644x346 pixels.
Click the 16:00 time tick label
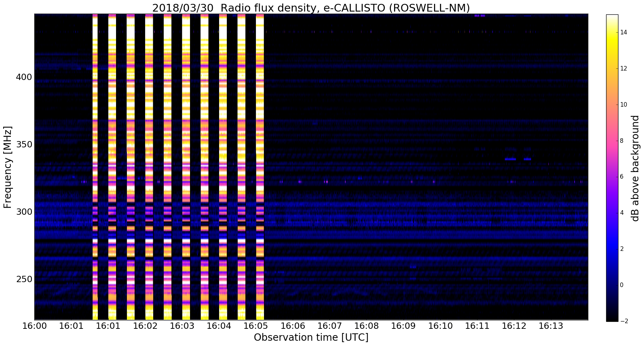[x=34, y=326]
